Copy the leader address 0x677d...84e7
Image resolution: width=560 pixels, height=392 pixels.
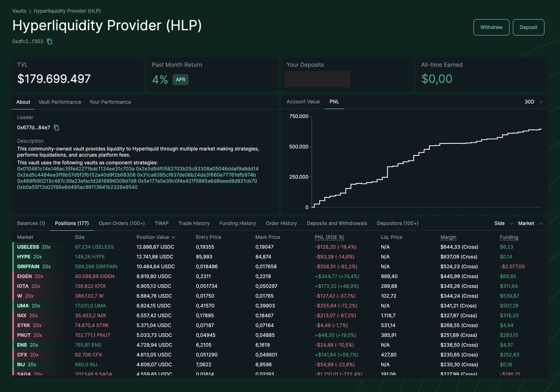coord(56,127)
